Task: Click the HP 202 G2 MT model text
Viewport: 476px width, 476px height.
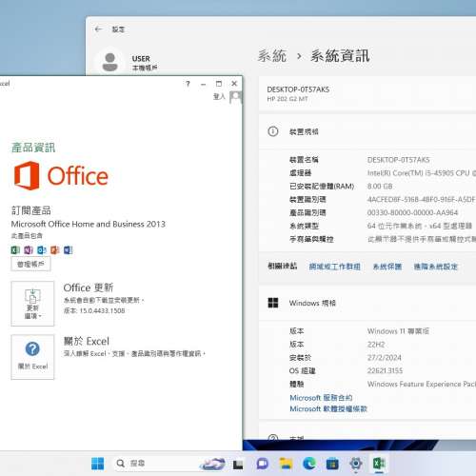Action: (288, 99)
